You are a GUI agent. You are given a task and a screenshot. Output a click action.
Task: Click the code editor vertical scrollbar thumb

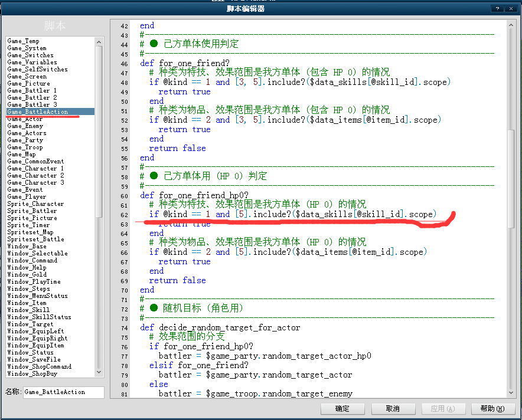pyautogui.click(x=511, y=179)
